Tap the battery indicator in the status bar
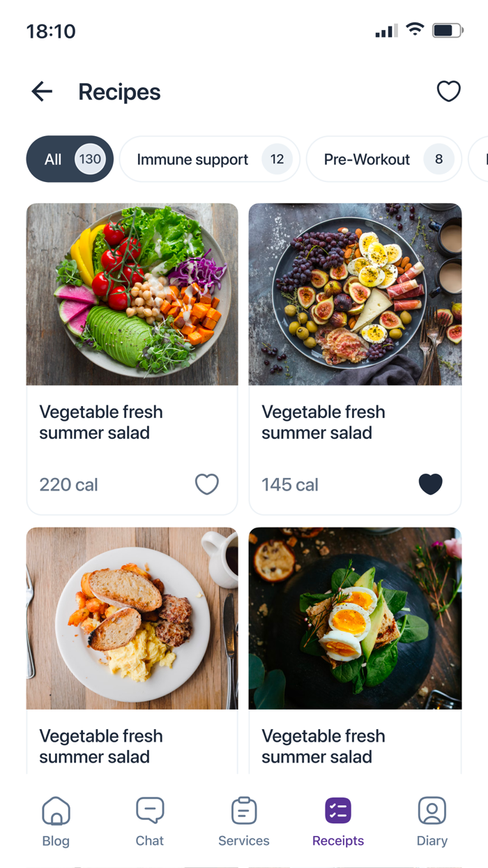 pyautogui.click(x=447, y=30)
